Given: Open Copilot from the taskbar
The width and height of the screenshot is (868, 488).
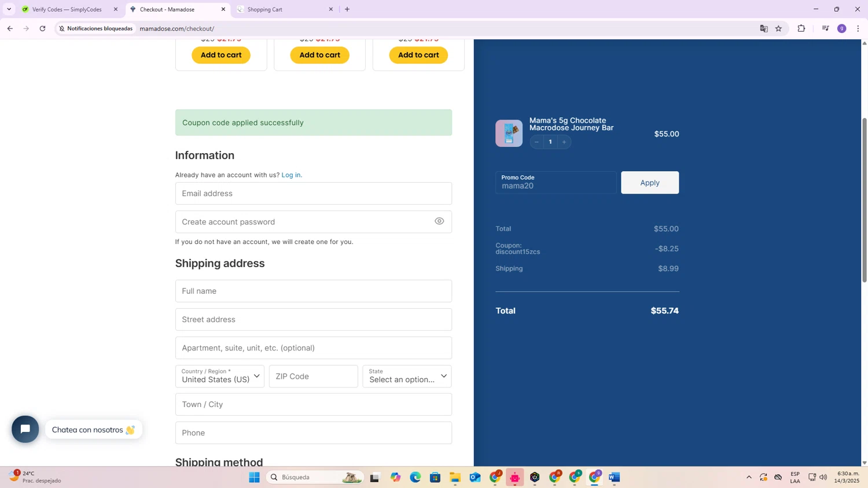Looking at the screenshot, I should (395, 477).
